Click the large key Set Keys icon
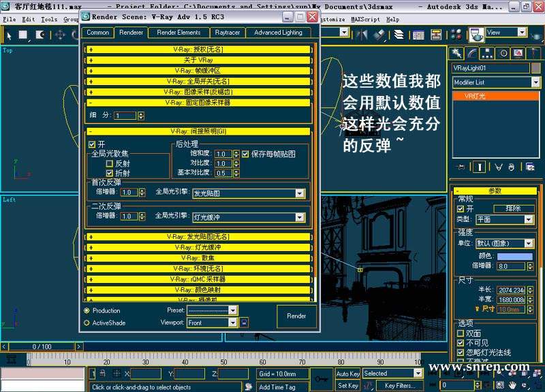545x392 pixels. (321, 379)
